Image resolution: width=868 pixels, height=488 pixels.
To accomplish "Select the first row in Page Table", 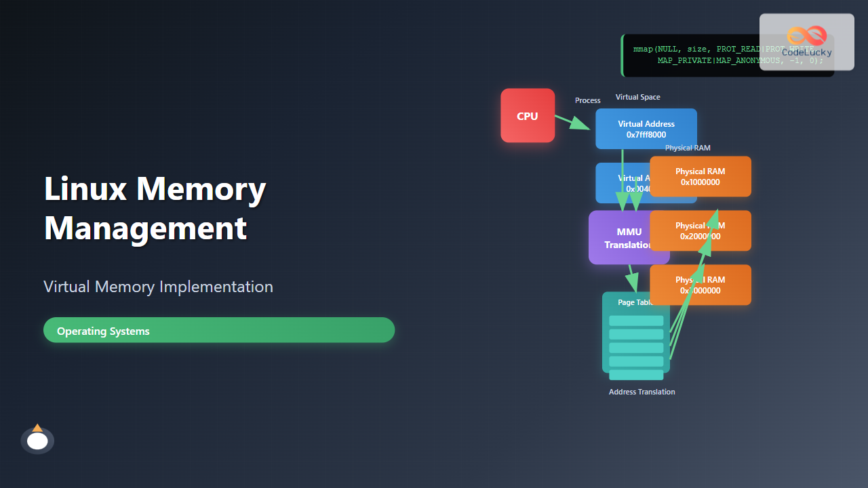I will click(636, 321).
